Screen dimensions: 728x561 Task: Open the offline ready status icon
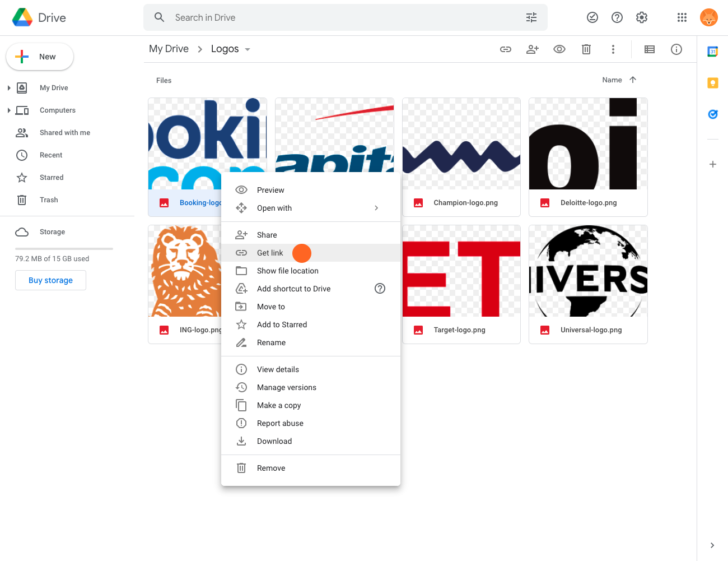[592, 17]
